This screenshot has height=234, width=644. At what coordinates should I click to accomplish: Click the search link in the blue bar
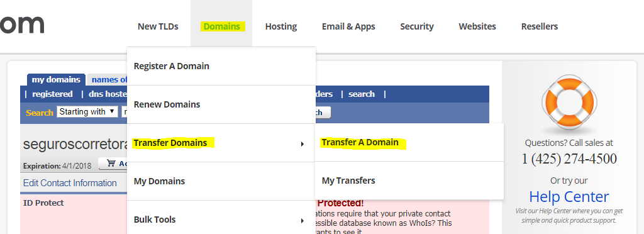(362, 94)
